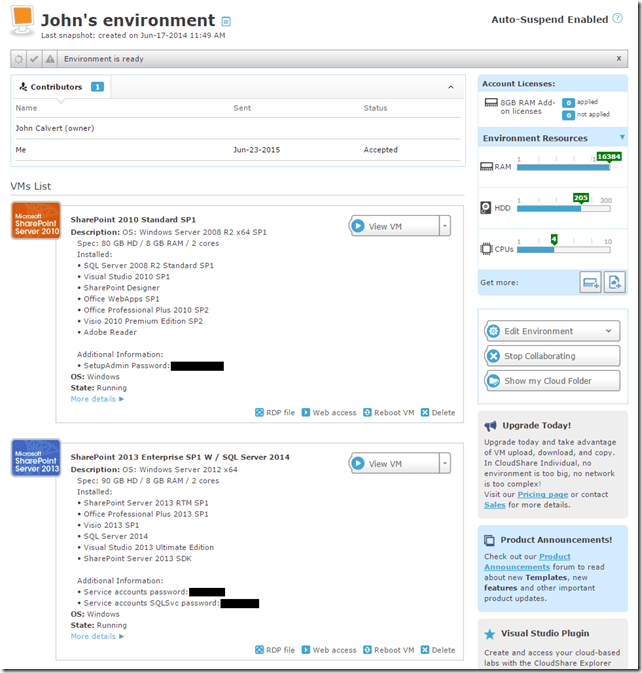Click the add VM icon next to Get more
This screenshot has height=673, width=642.
click(x=615, y=282)
